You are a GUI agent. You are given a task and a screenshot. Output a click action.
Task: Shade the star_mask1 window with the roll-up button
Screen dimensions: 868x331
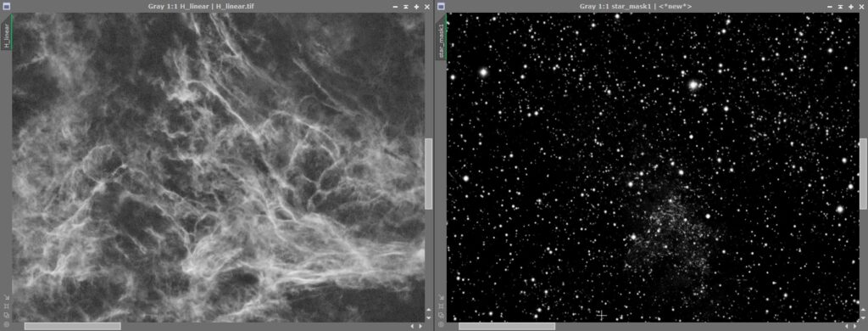pos(840,7)
